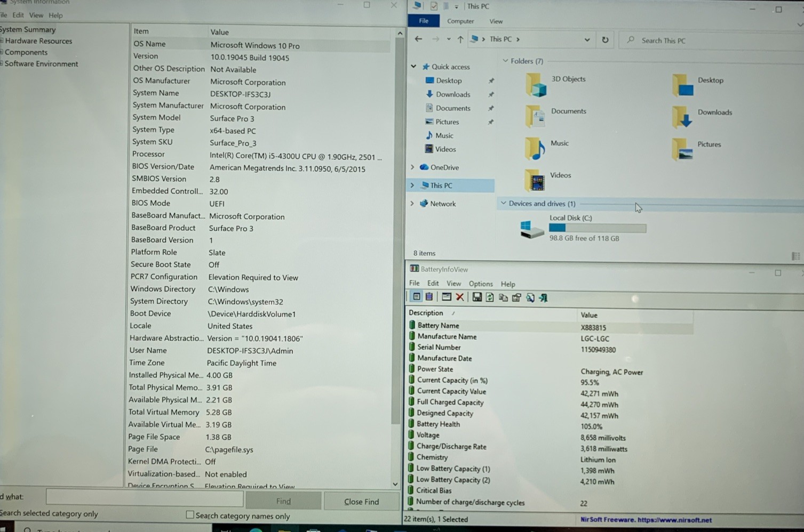
Task: Open the Documents folder in Folders group
Action: tap(556, 116)
